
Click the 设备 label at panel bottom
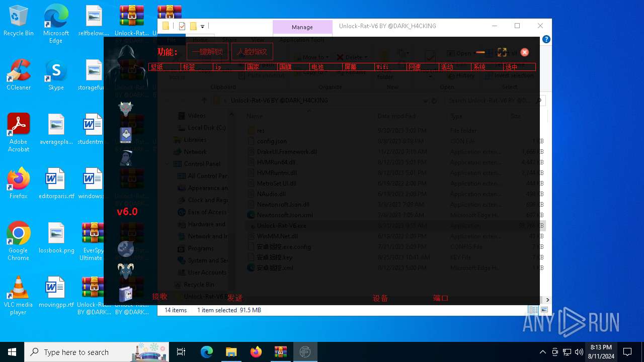380,298
